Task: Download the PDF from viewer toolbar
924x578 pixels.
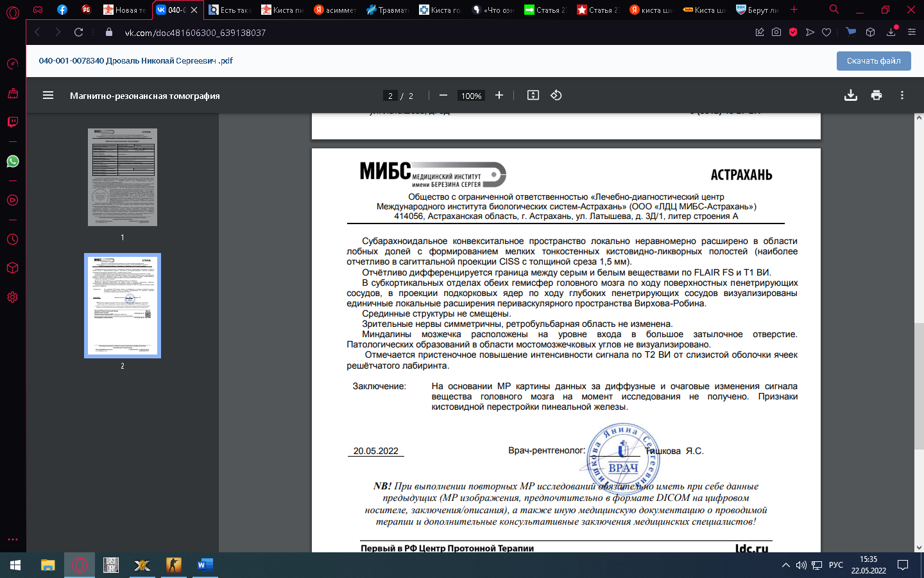Action: coord(851,96)
